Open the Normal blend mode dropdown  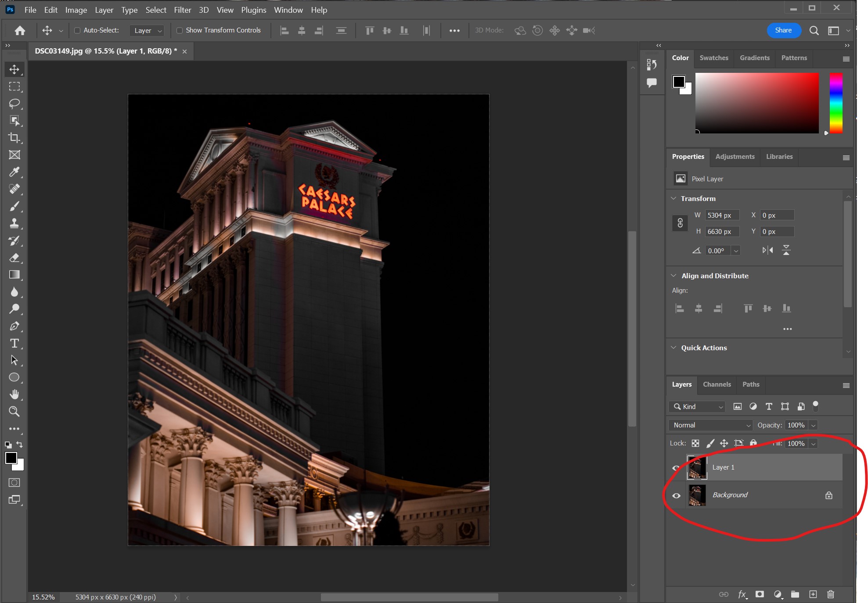click(x=711, y=425)
